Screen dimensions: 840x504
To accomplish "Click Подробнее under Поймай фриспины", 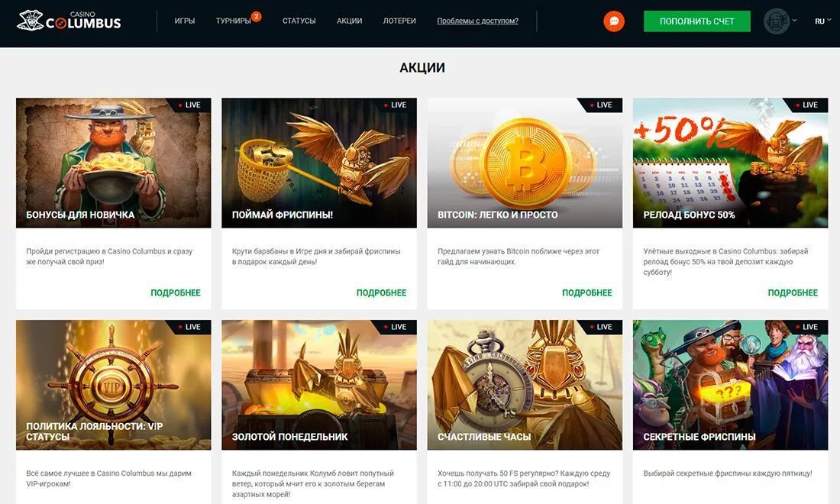I will click(381, 292).
